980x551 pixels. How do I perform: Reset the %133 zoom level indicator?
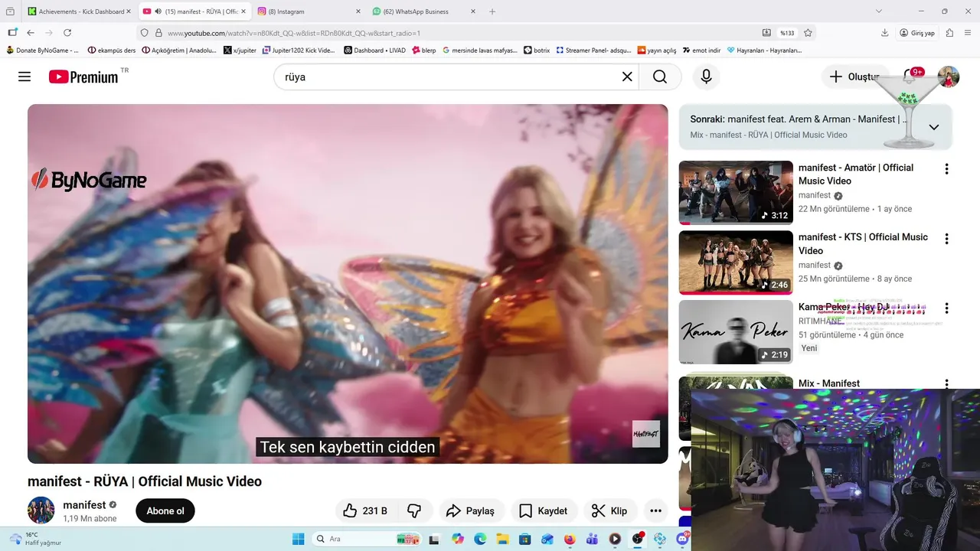click(787, 33)
